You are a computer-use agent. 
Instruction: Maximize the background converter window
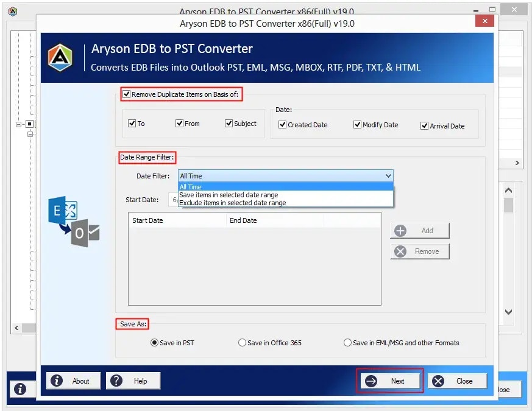pos(492,9)
